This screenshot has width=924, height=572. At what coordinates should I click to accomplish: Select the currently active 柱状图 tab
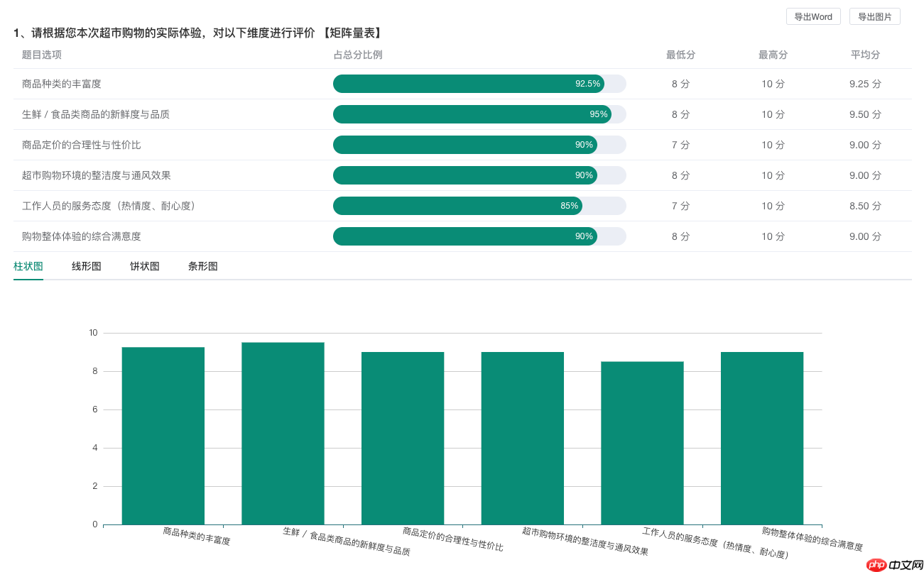pos(28,266)
